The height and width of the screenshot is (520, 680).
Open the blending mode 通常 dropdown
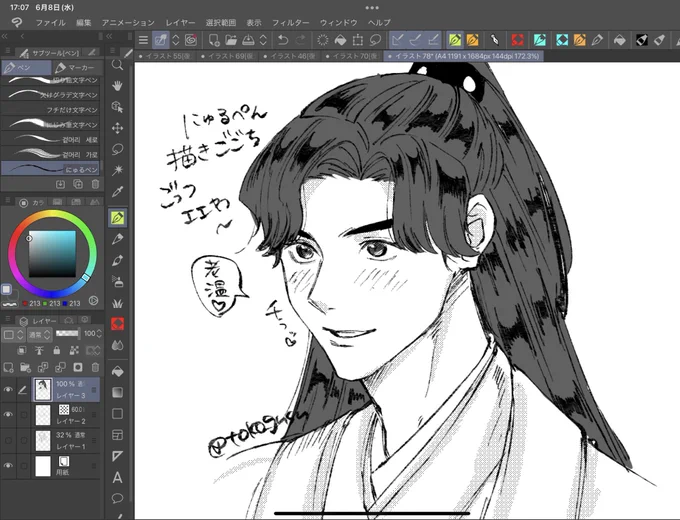pos(39,334)
